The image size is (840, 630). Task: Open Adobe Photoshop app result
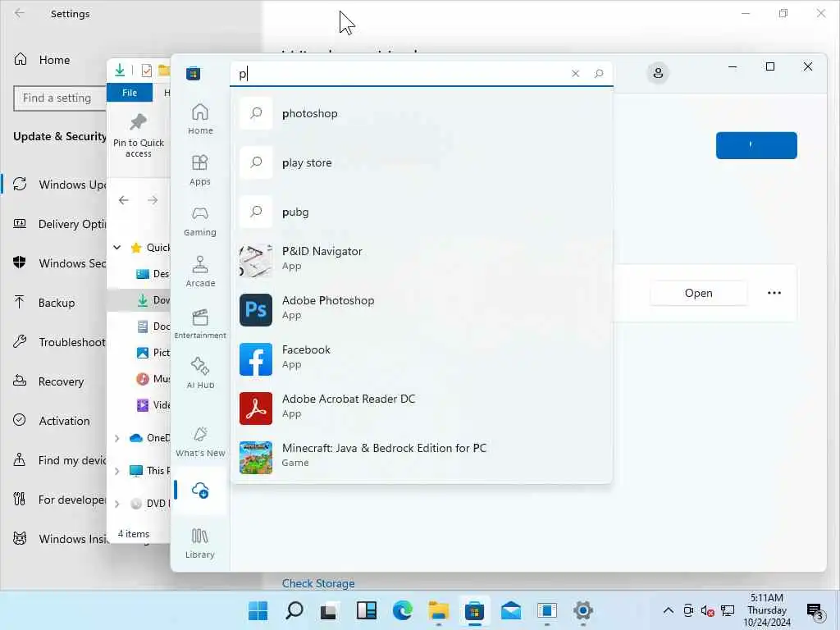[422, 309]
